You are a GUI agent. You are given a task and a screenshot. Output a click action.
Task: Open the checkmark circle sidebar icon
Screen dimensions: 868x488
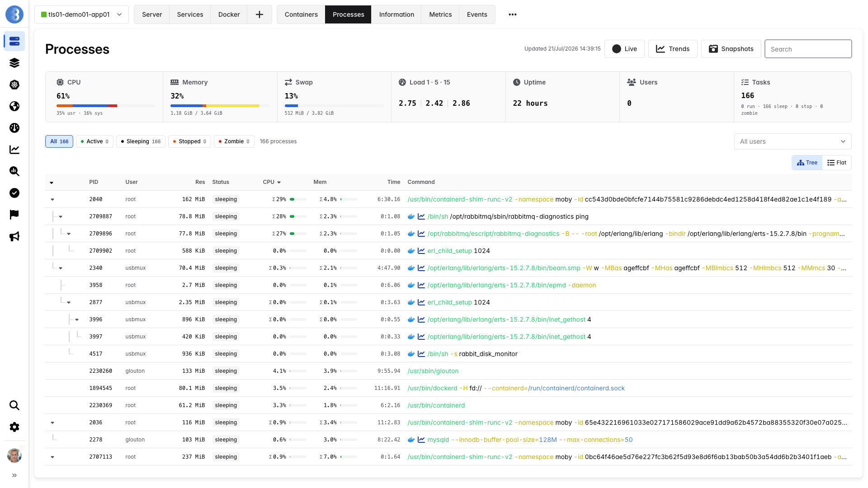[x=14, y=193]
